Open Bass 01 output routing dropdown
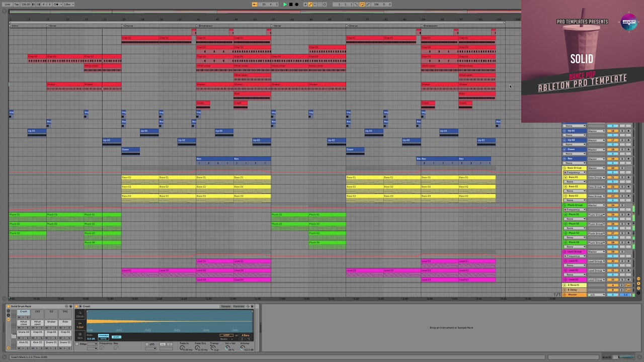 [x=596, y=177]
